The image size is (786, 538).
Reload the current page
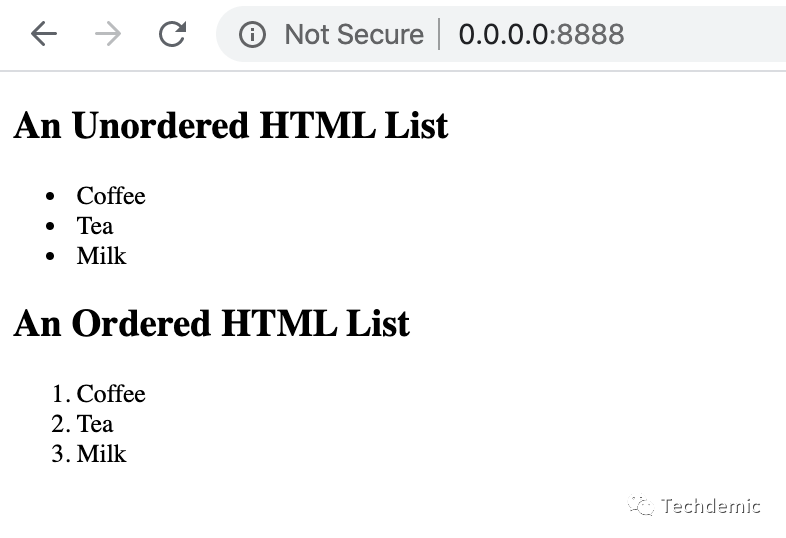tap(173, 34)
